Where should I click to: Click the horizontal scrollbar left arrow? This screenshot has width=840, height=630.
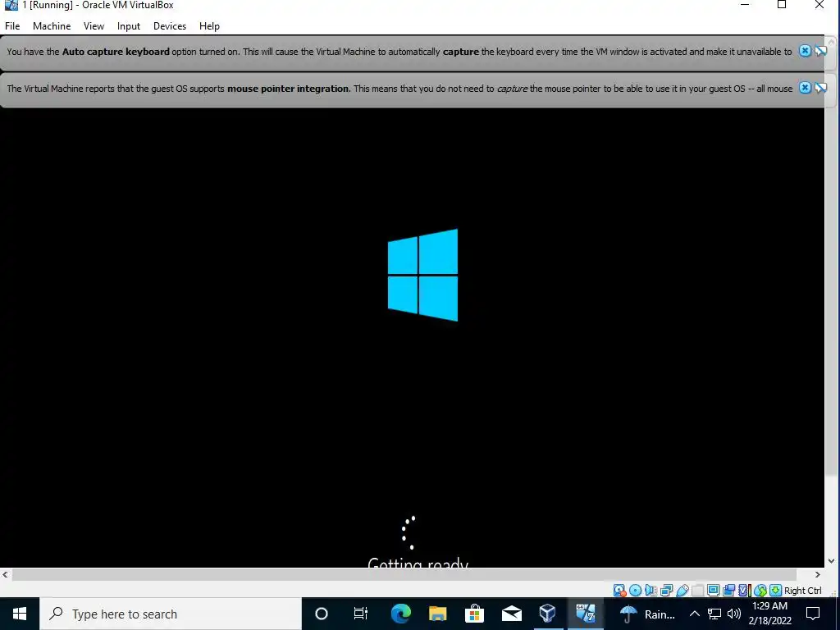point(6,574)
